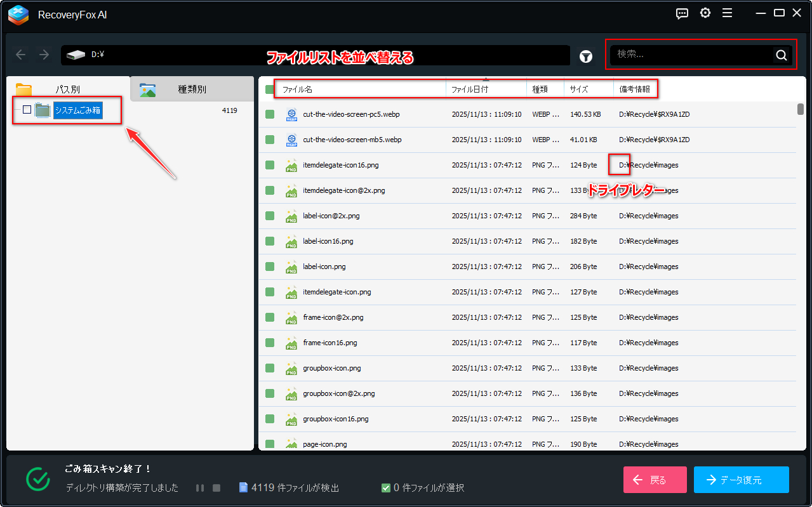Stop the scan with stop icon
This screenshot has width=812, height=507.
tap(216, 488)
